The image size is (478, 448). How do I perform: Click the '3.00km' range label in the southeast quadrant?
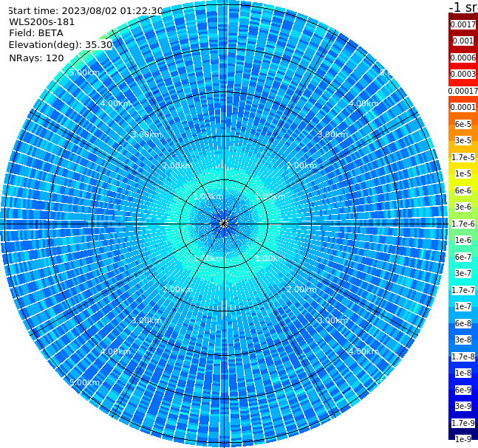(x=332, y=320)
